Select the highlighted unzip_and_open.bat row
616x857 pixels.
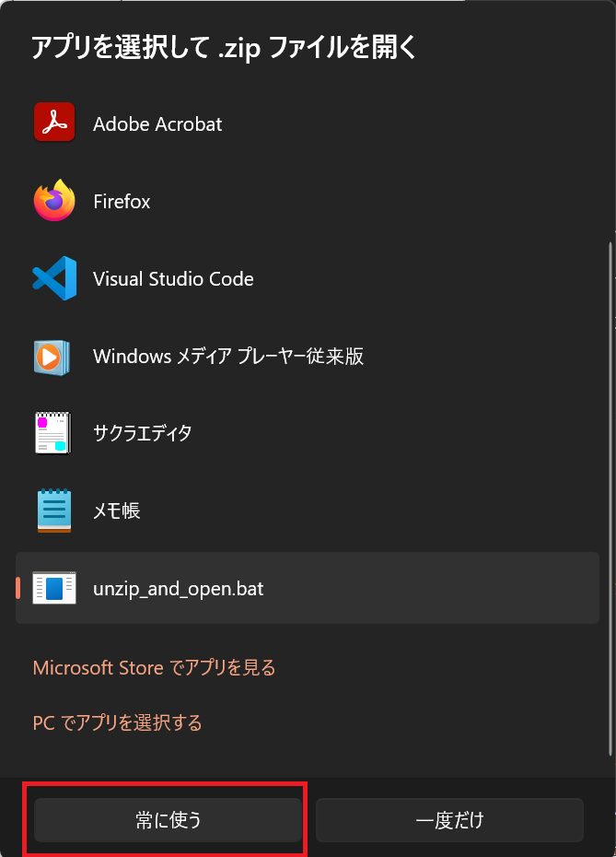308,588
